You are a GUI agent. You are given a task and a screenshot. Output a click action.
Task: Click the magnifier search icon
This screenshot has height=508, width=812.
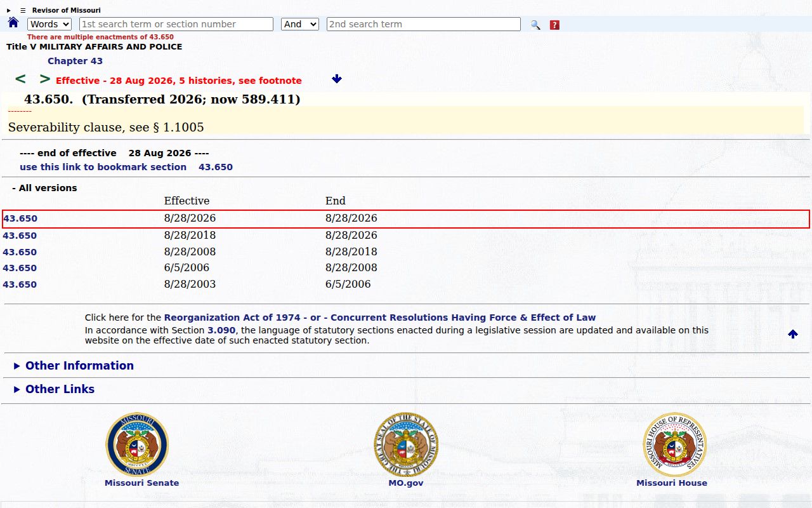(x=535, y=25)
